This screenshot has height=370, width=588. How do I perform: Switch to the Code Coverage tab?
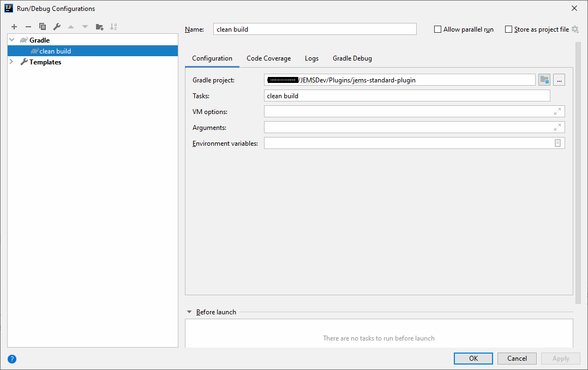[268, 58]
